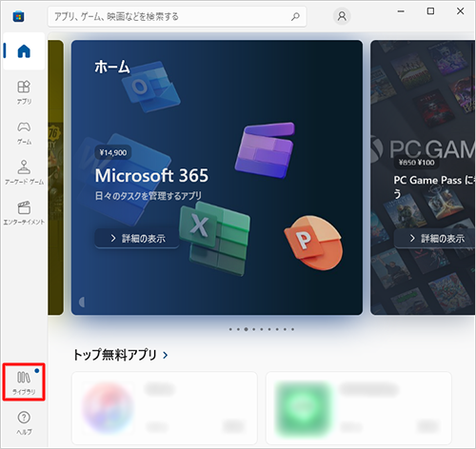Minimize the Microsoft Store window
The image size is (476, 449).
tap(401, 11)
